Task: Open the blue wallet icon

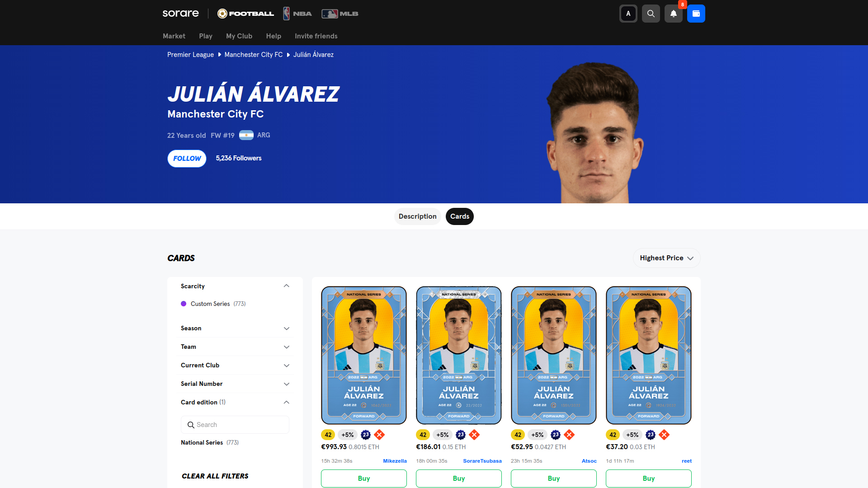Action: (696, 14)
